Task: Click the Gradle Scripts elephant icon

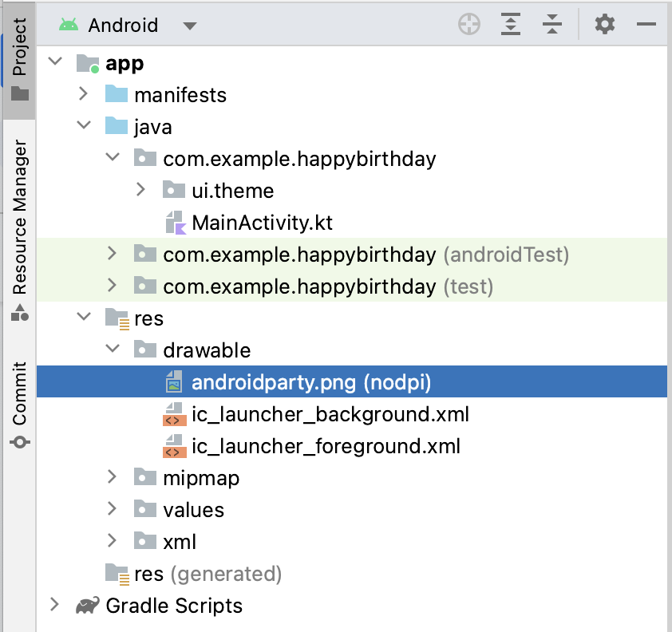Action: pyautogui.click(x=88, y=606)
